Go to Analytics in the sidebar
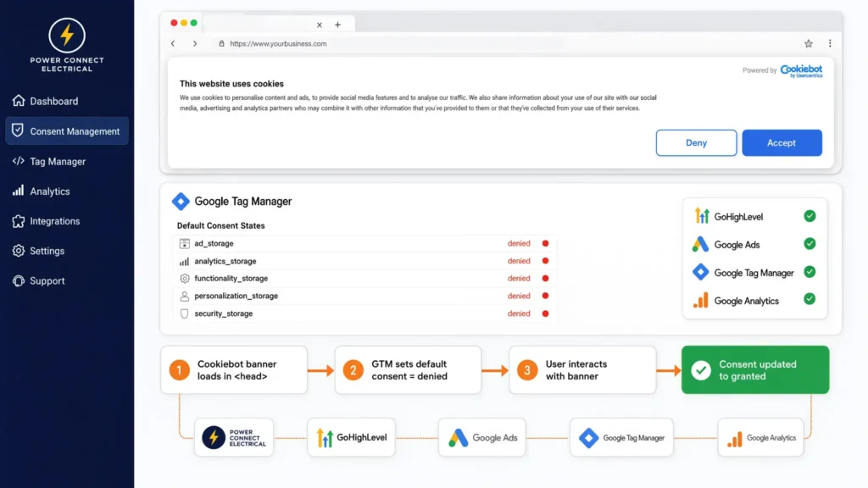Viewport: 868px width, 488px height. (x=42, y=191)
